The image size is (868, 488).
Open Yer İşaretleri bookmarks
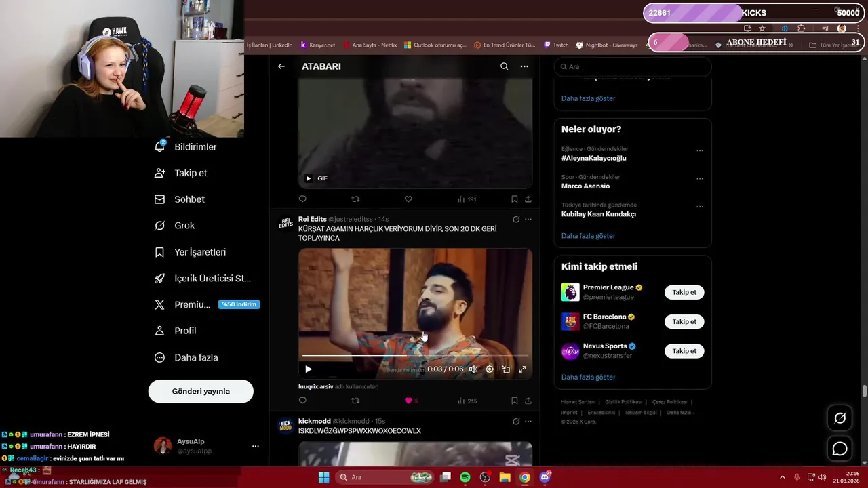[x=190, y=252]
